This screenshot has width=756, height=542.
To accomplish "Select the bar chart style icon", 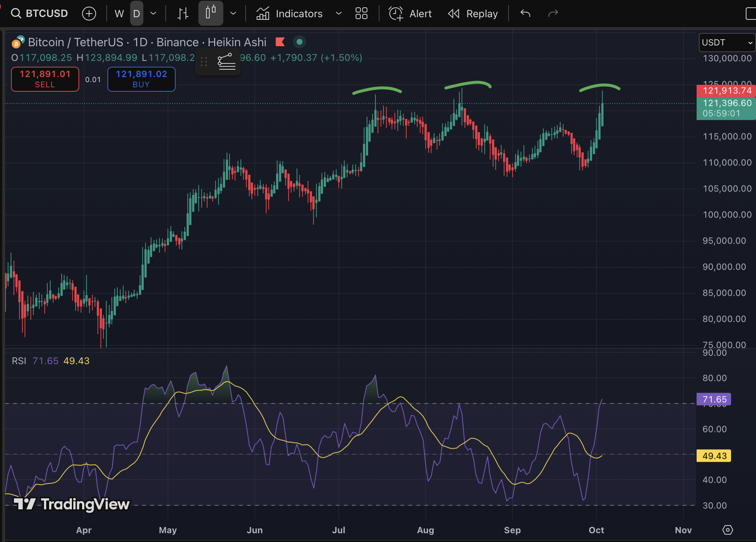I will [x=183, y=14].
